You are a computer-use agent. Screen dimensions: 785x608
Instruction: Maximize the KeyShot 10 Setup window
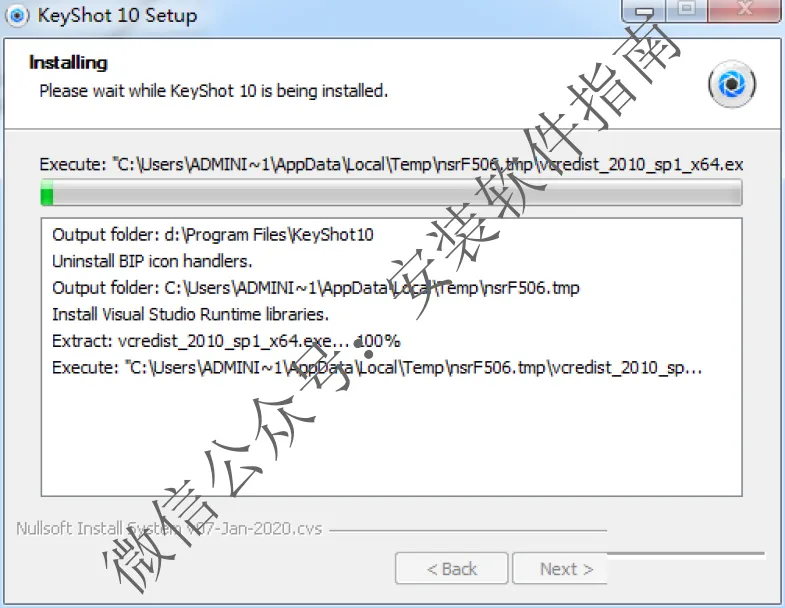point(687,10)
